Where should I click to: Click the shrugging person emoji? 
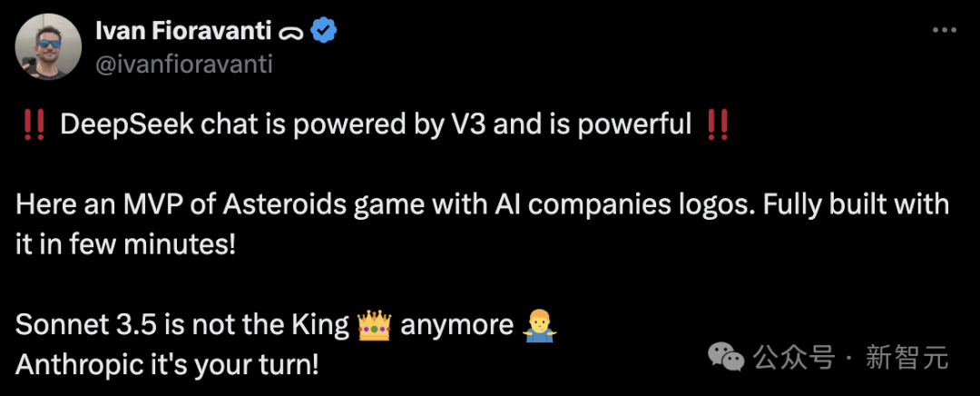(x=539, y=324)
